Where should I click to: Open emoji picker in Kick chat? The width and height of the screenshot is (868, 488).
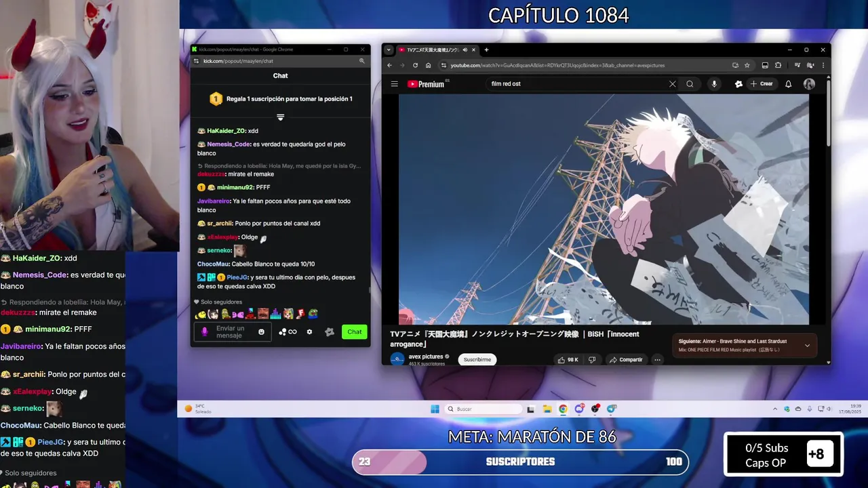261,332
